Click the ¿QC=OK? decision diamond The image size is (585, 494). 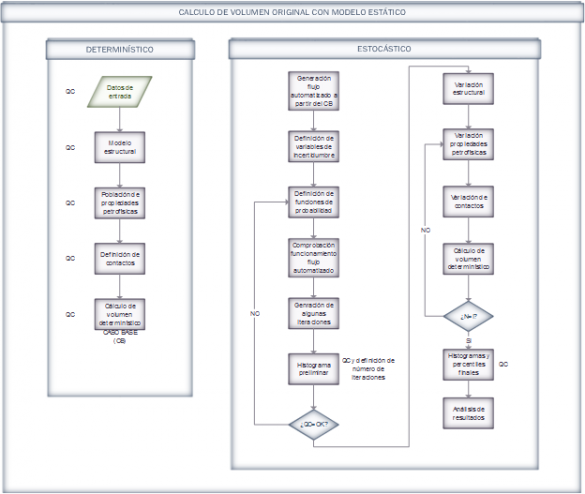[x=314, y=424]
